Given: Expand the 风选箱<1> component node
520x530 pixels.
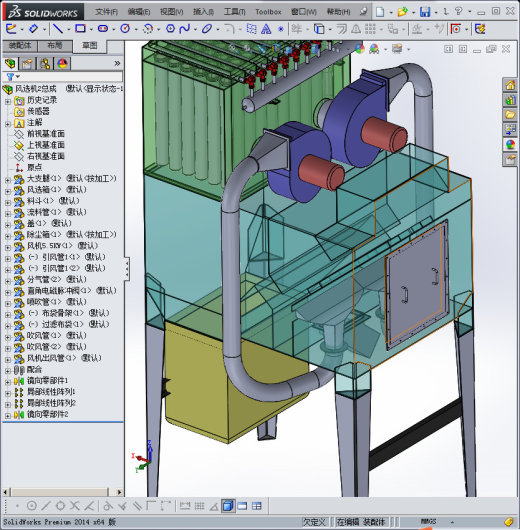Looking at the screenshot, I should click(8, 191).
